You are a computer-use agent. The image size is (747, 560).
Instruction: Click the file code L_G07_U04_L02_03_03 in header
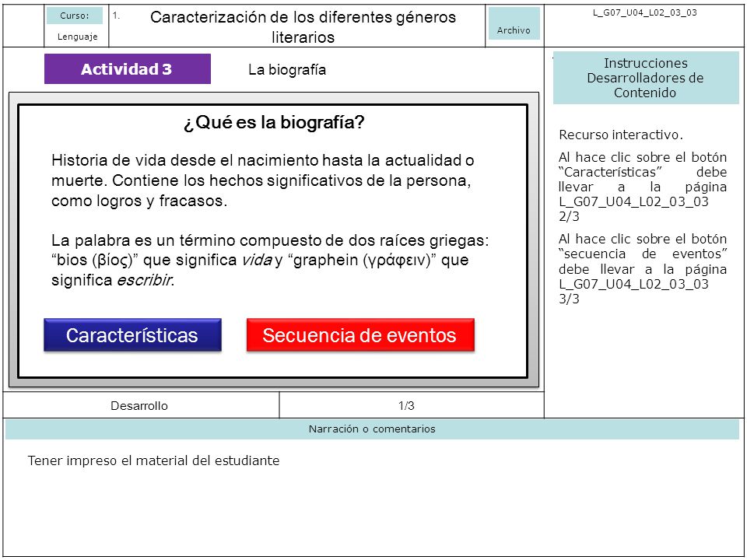click(644, 13)
